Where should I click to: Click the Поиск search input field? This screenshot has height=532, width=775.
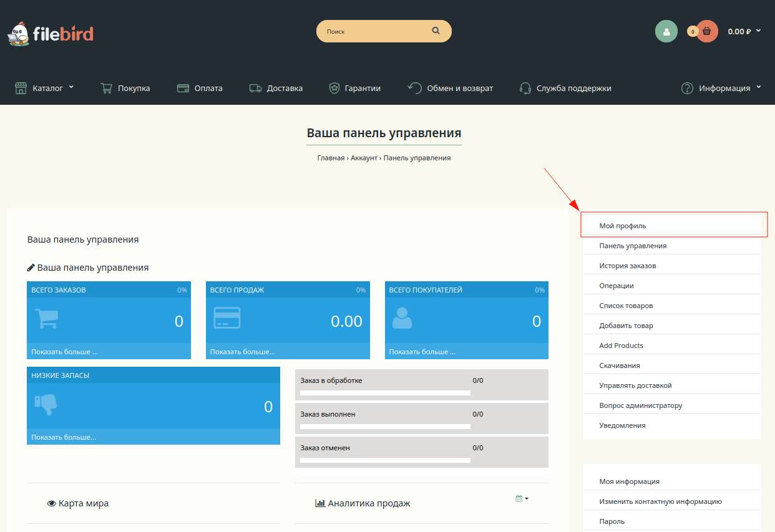pos(374,31)
